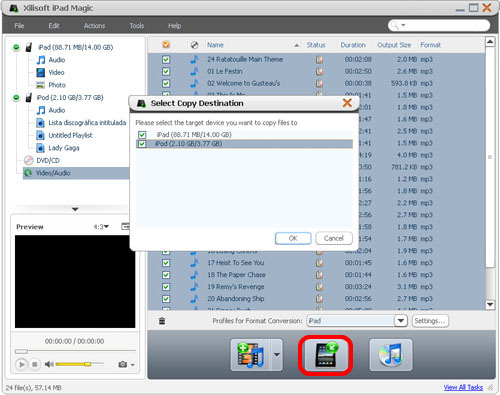Screen dimensions: 500x395
Task: Mute the preview volume speaker icon
Action: coord(49,364)
